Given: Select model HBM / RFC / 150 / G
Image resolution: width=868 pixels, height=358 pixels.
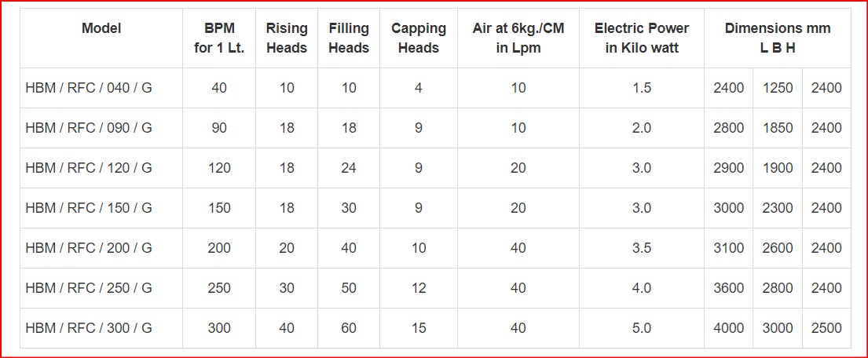Looking at the screenshot, I should click(89, 208).
